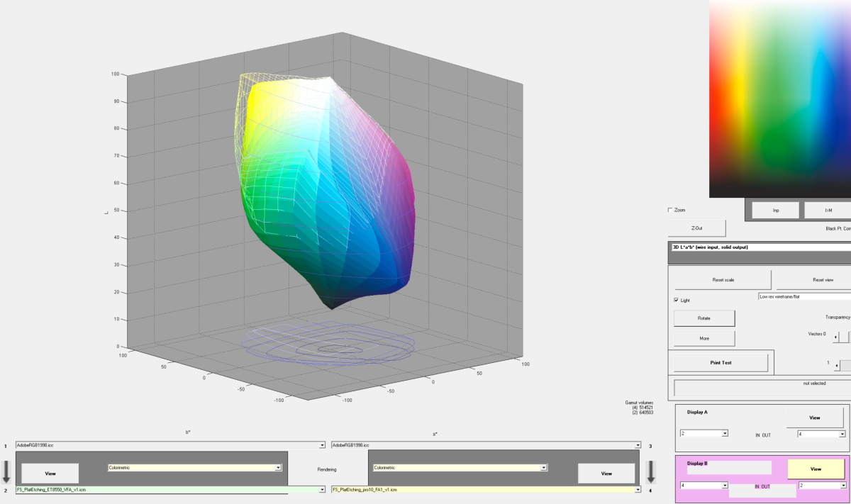
Task: Click the Inp button
Action: (775, 211)
